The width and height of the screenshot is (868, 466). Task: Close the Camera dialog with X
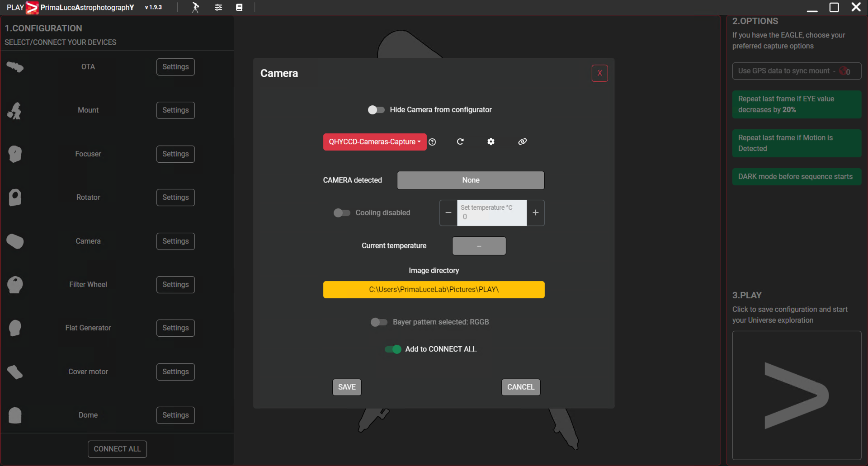pos(600,73)
